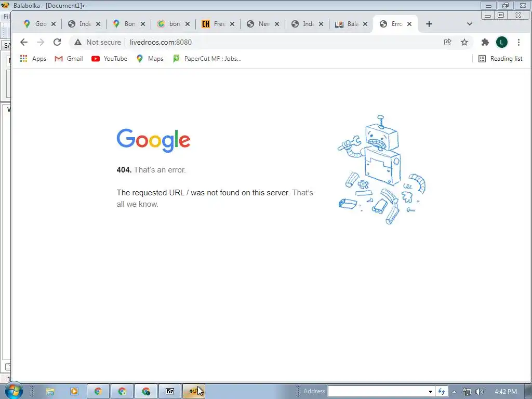The image size is (532, 399).
Task: Open the Windows Start button
Action: pos(14,391)
